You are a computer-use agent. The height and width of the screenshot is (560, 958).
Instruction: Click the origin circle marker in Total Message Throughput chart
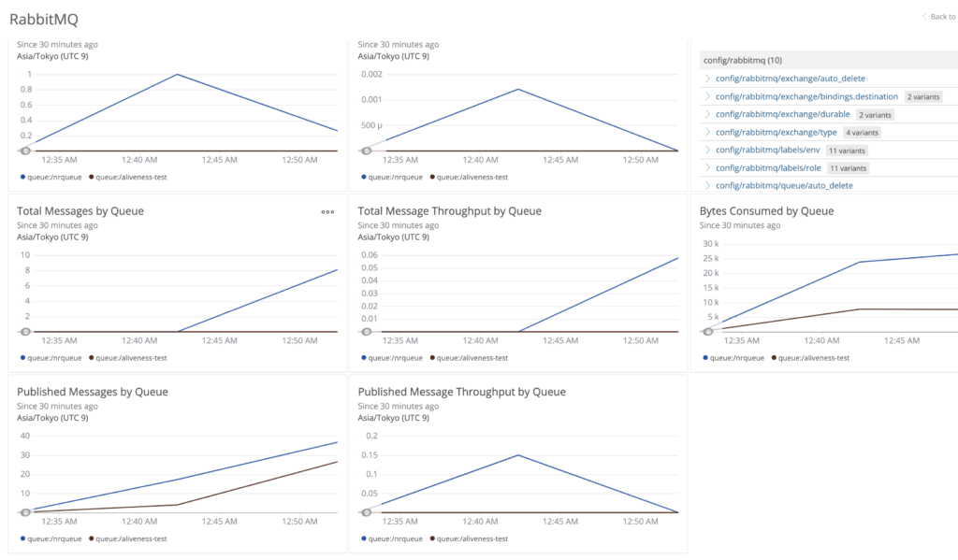click(x=366, y=332)
